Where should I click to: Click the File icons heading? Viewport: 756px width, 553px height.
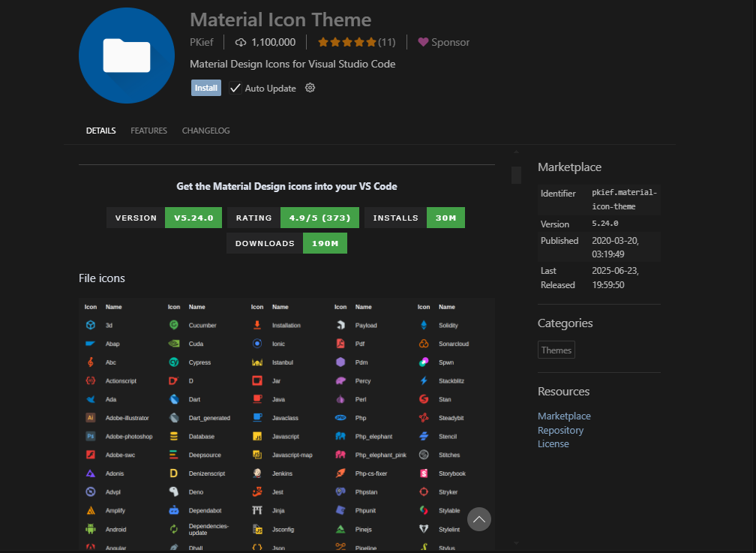point(102,278)
